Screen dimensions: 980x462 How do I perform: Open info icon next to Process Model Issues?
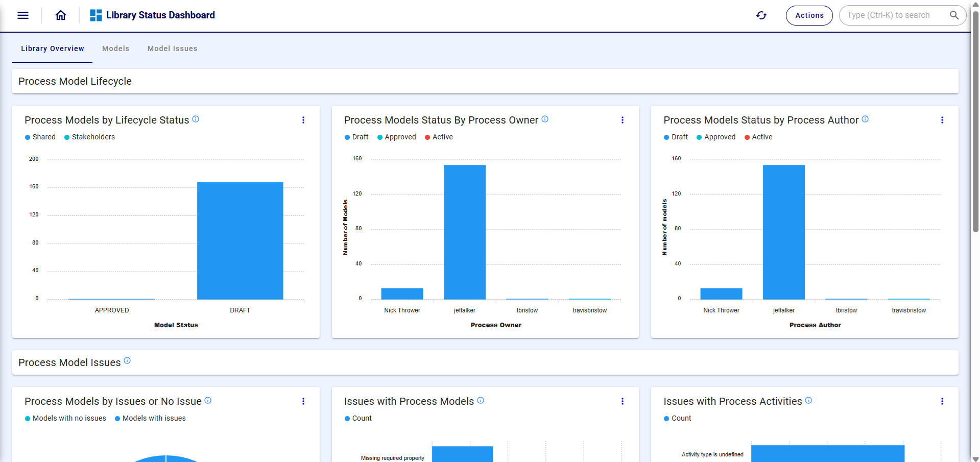127,361
